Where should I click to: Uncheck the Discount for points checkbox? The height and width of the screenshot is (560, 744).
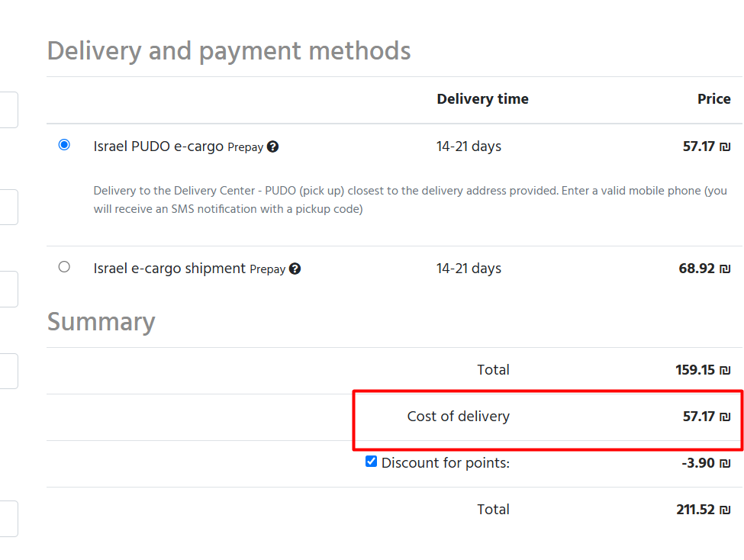[372, 462]
